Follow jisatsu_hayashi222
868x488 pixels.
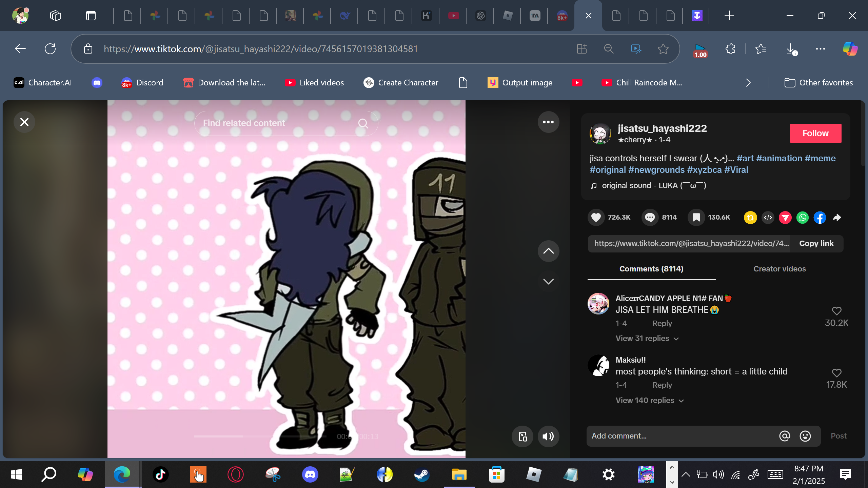coord(815,133)
